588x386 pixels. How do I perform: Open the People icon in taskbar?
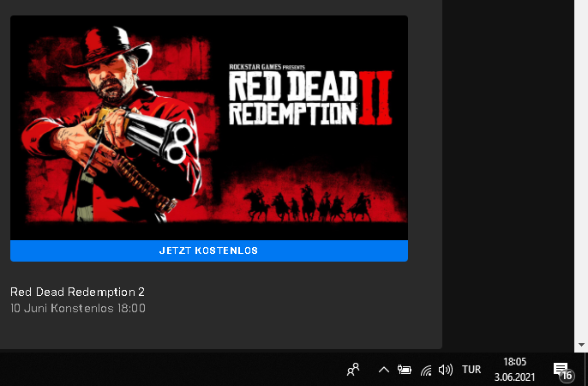tap(353, 370)
